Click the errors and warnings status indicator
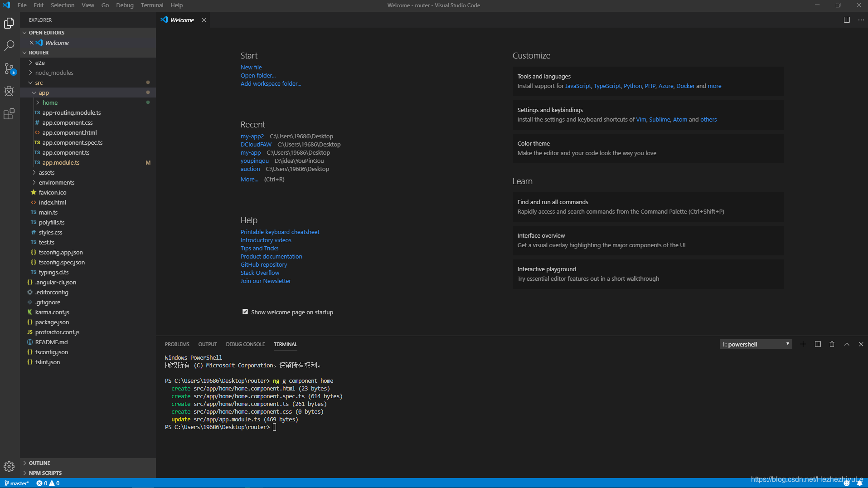This screenshot has width=868, height=488. pyautogui.click(x=48, y=483)
